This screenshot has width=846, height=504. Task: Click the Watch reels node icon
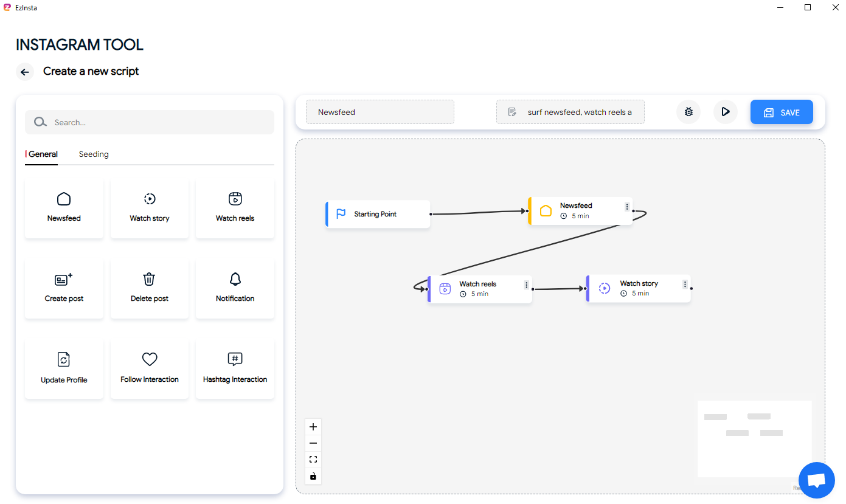click(445, 289)
